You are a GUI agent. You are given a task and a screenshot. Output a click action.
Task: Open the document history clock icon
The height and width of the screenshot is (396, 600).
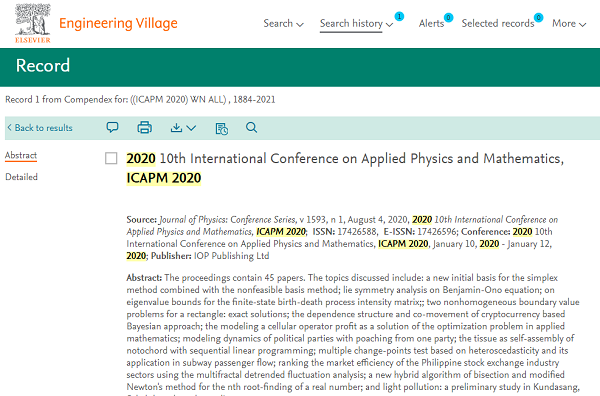(222, 128)
